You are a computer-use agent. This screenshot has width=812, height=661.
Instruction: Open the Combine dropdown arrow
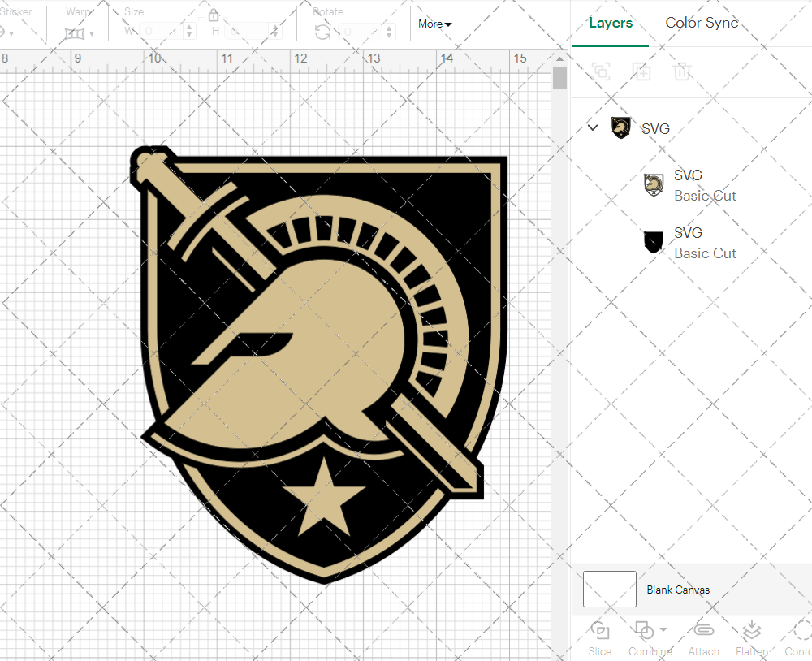(663, 630)
